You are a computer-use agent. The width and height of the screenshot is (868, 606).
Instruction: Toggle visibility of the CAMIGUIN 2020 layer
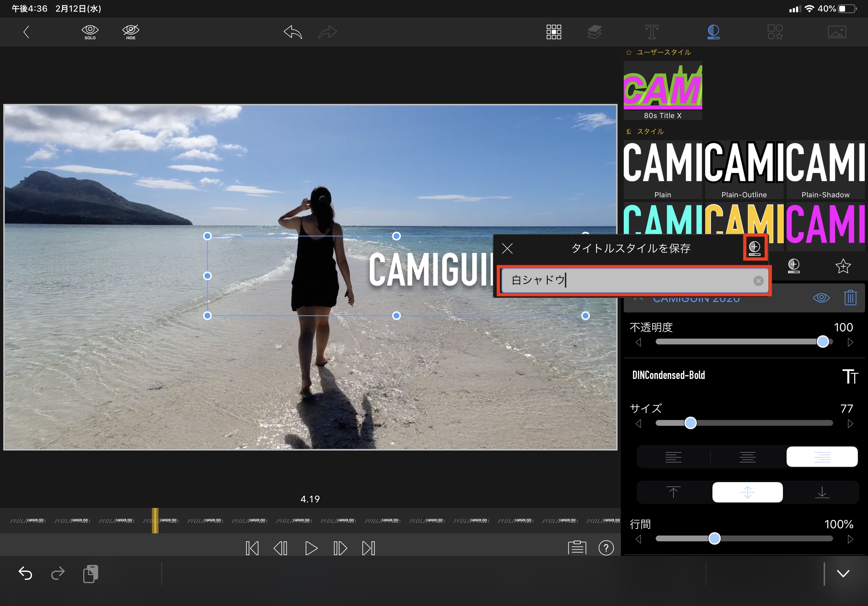click(821, 298)
